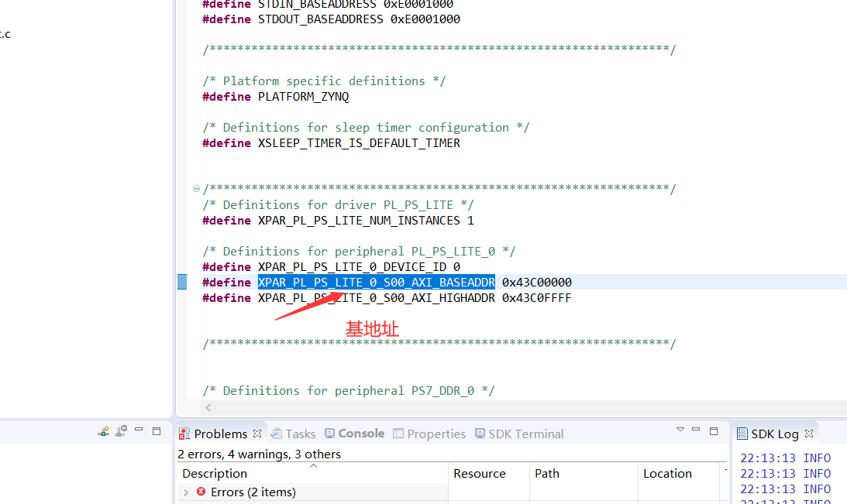Click the '2 errors, 4 warnings, 3 others' summary
Screen dimensions: 847x504
(260, 454)
